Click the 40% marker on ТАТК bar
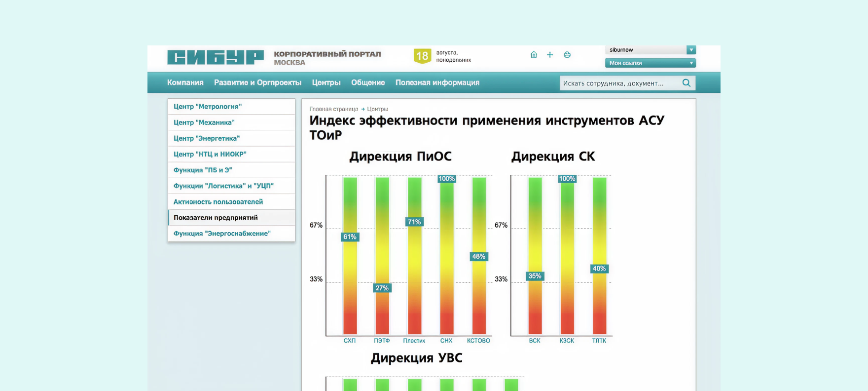 tap(599, 269)
